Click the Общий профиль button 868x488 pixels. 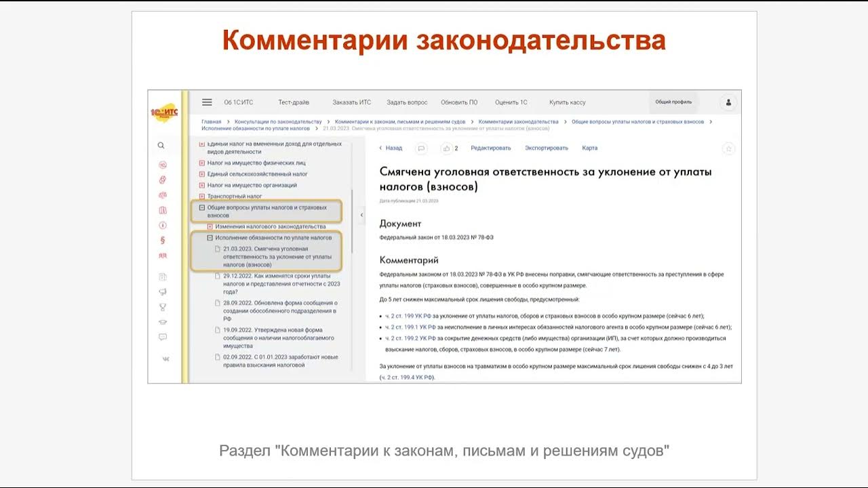point(673,102)
